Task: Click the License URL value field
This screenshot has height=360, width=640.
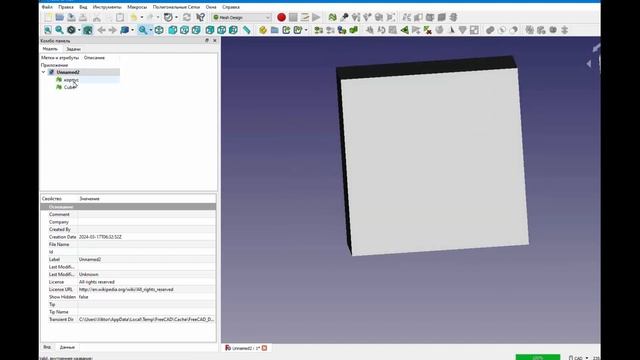Action: tap(147, 290)
